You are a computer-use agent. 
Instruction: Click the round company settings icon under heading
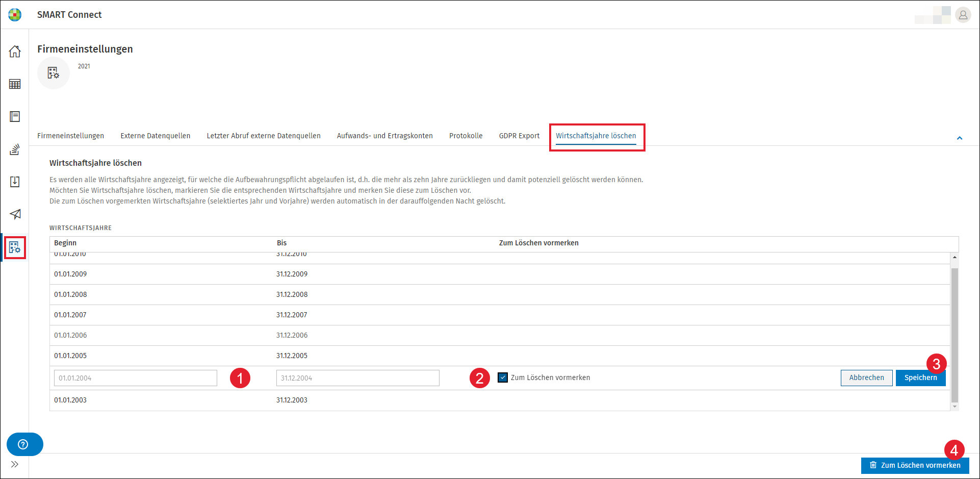coord(54,73)
